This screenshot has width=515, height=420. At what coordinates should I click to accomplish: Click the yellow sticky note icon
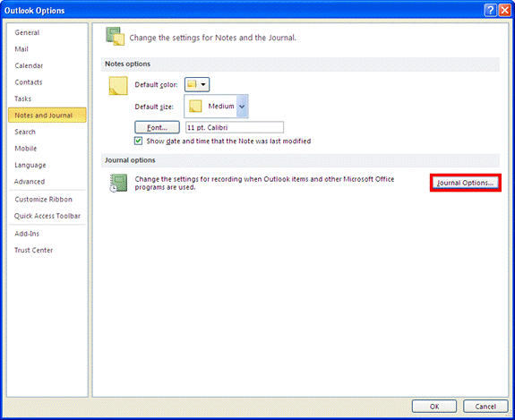pyautogui.click(x=118, y=86)
